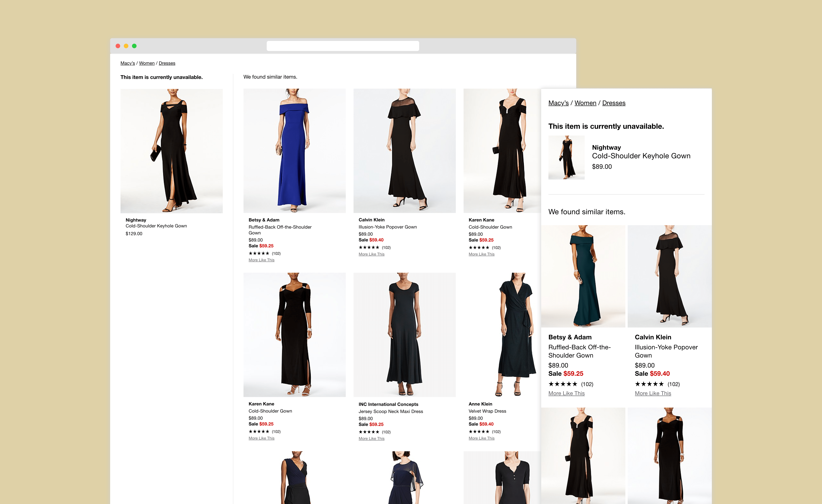
Task: Open Macy's breadcrumb link in desktop view
Action: click(127, 63)
